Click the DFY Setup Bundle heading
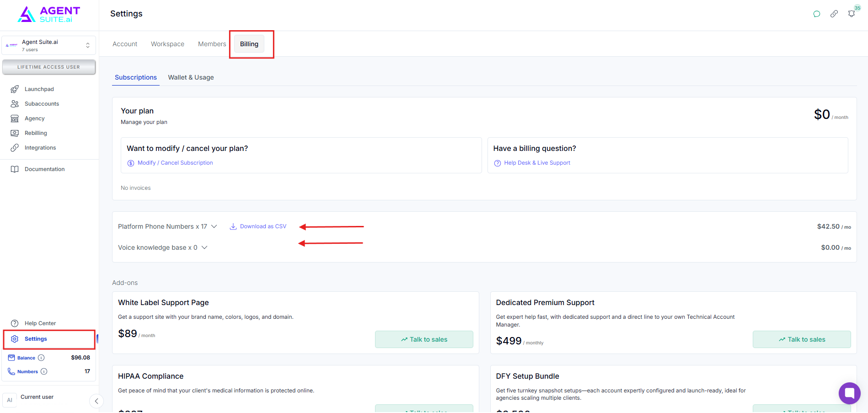The width and height of the screenshot is (868, 413). point(527,376)
